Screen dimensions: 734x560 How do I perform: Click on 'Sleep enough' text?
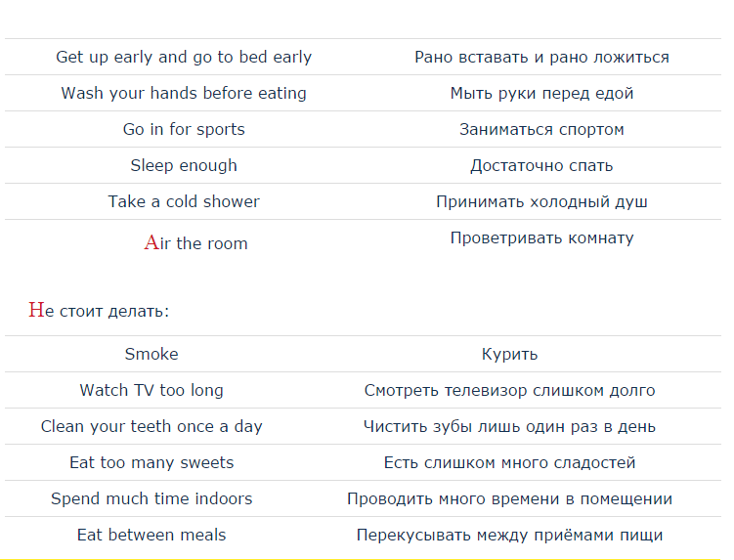point(184,165)
